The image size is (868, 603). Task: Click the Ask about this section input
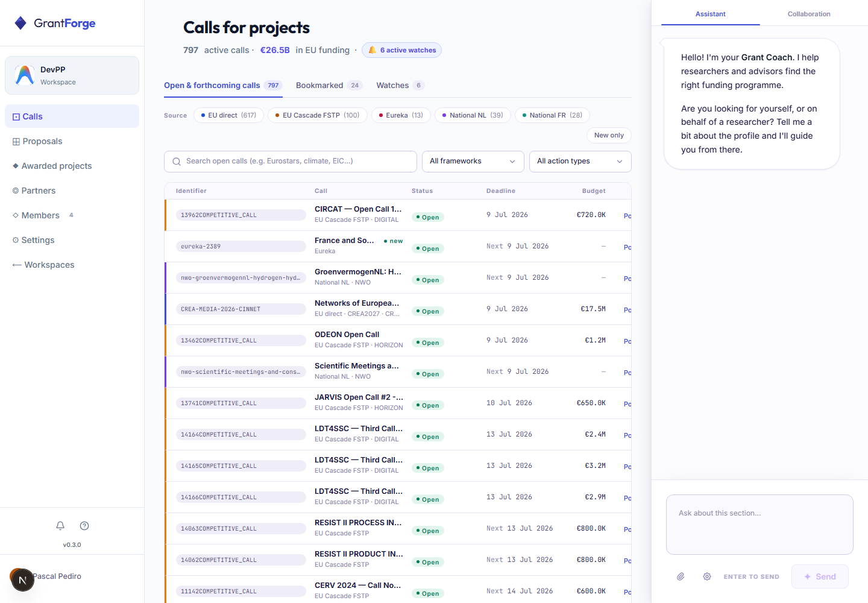tap(759, 525)
